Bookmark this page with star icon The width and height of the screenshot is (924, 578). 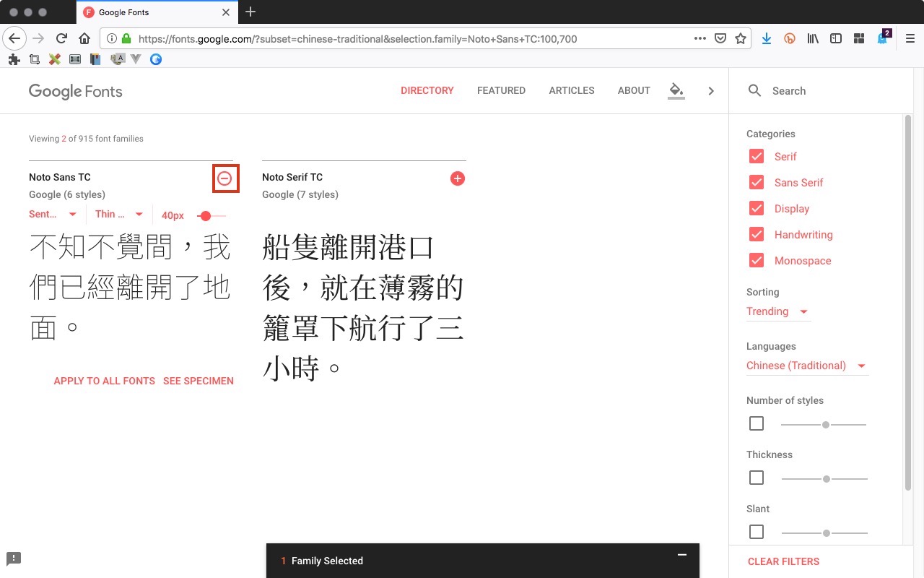741,38
